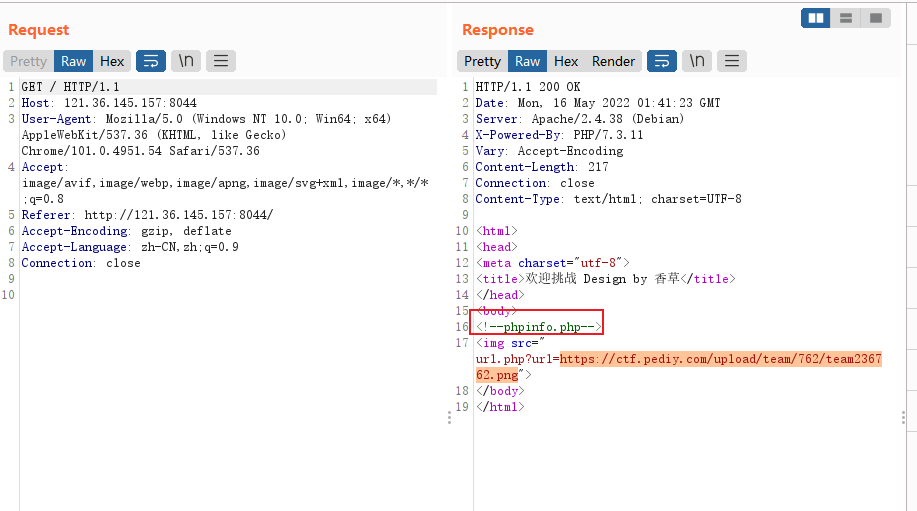Screen dimensions: 917x511
Task: Select the Raw tab in Response panel
Action: [x=528, y=61]
